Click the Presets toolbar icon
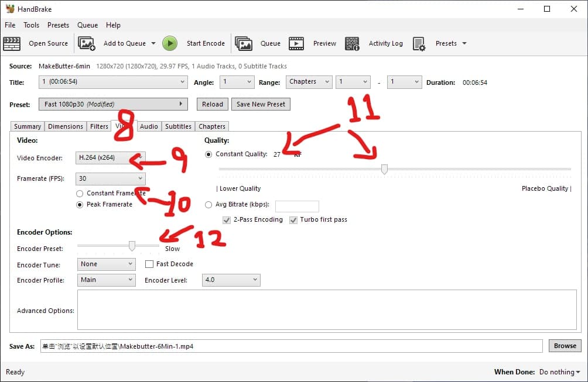The height and width of the screenshot is (382, 588). click(419, 43)
